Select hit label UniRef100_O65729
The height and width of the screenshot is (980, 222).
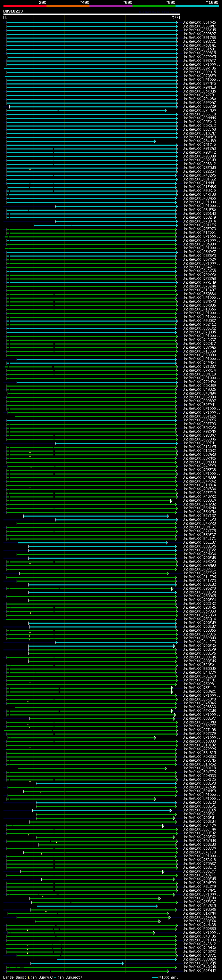click(x=199, y=106)
